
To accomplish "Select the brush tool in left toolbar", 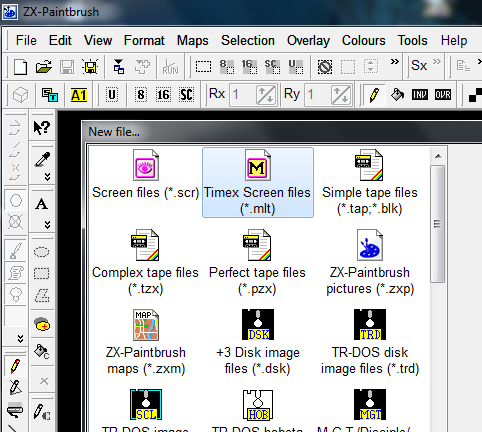I will coord(15,251).
